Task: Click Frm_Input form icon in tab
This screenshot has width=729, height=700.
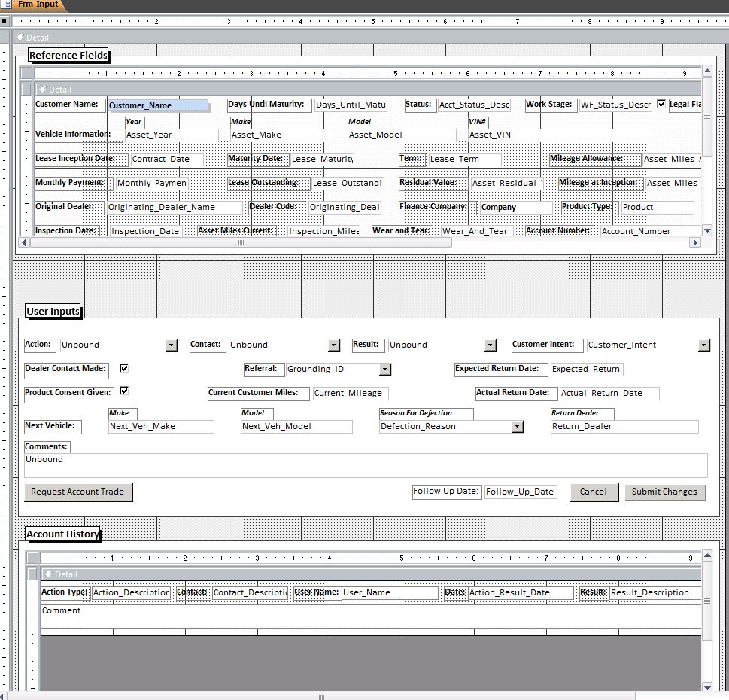Action: pyautogui.click(x=5, y=5)
